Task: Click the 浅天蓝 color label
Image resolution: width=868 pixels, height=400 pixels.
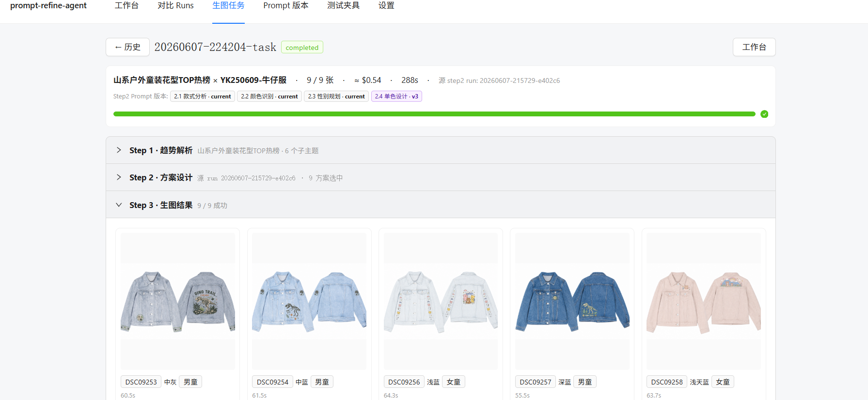Action: pos(699,382)
